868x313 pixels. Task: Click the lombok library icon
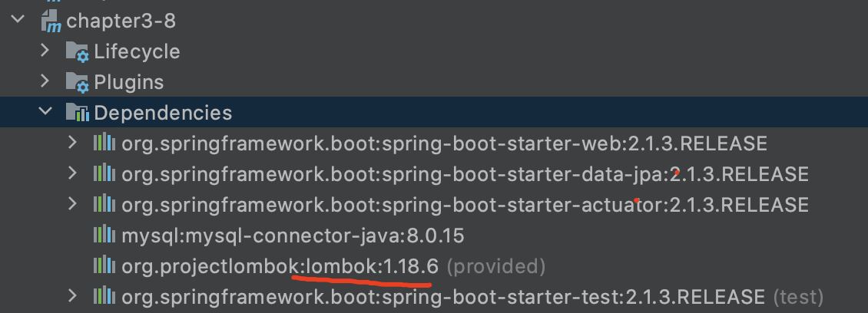point(104,266)
